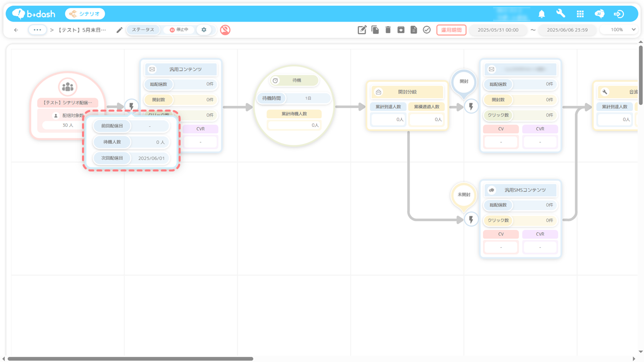
Task: Archive the scenario with box icon
Action: 401,30
